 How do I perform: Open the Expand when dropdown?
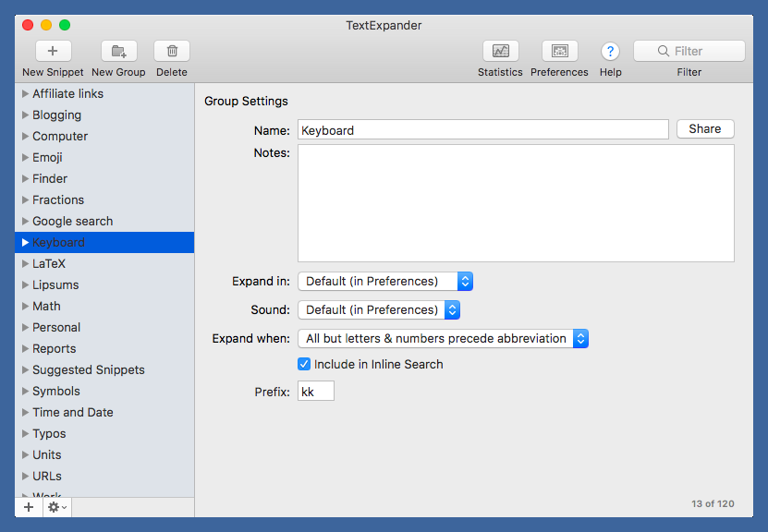coord(444,338)
